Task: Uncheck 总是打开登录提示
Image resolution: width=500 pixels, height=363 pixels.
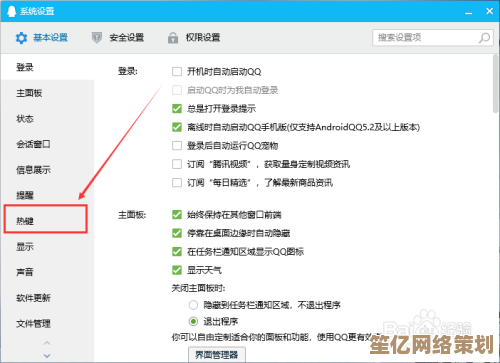Action: click(177, 108)
